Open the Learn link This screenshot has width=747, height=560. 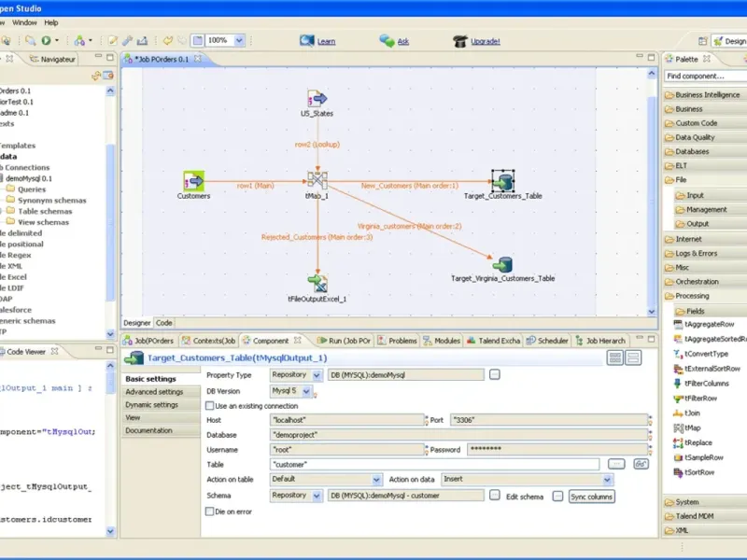tap(326, 41)
